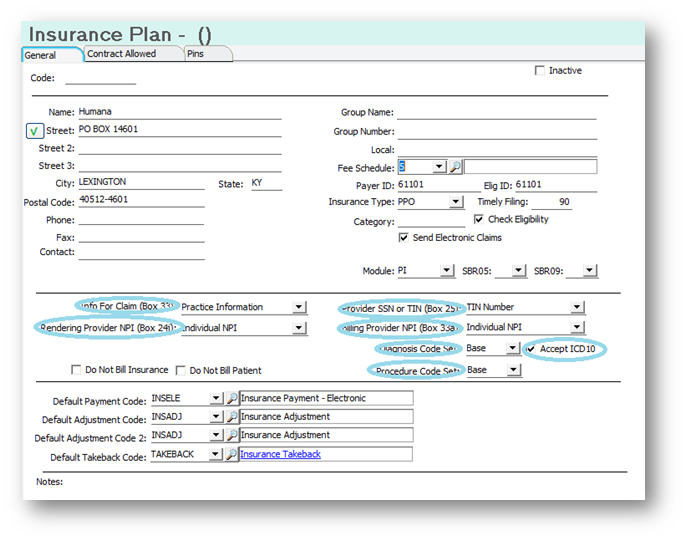Click the Default Takeback Code lookup icon

pyautogui.click(x=231, y=454)
